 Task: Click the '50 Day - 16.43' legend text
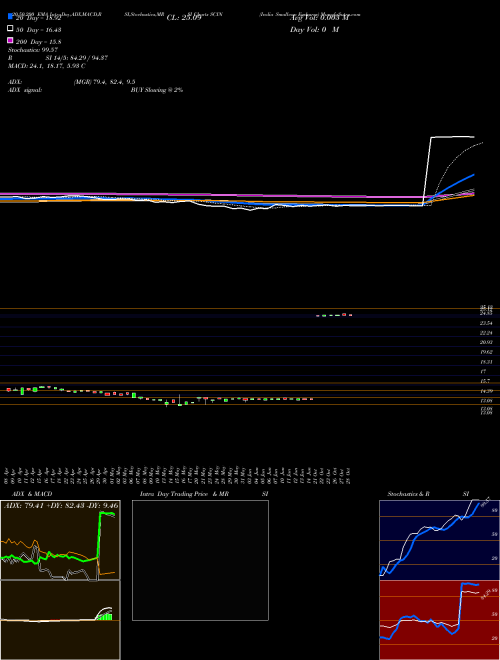pos(38,30)
